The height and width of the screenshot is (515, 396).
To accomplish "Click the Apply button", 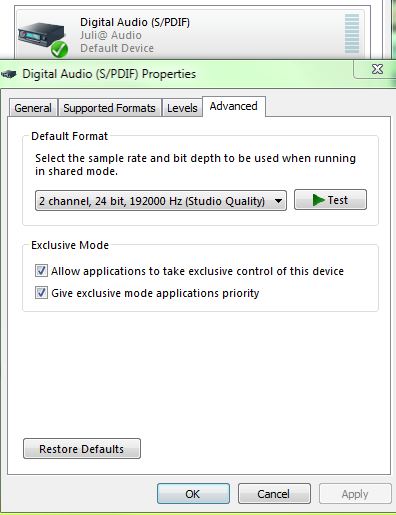I will pyautogui.click(x=355, y=494).
